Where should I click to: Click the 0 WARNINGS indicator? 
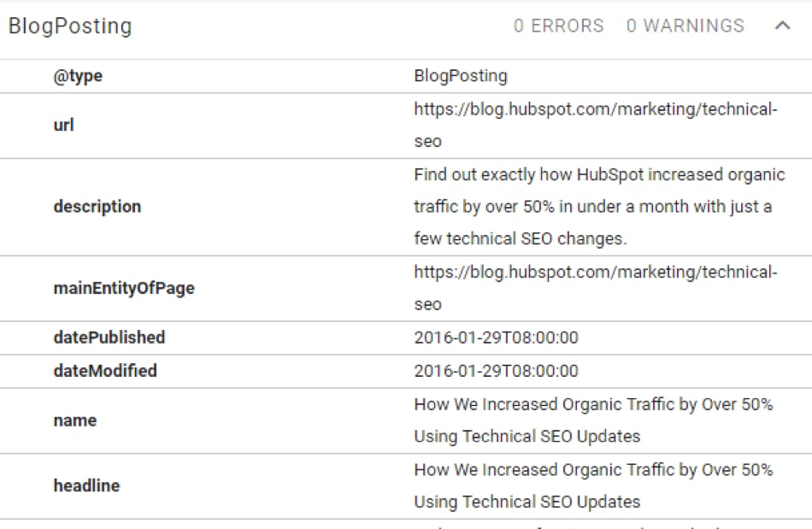(685, 26)
